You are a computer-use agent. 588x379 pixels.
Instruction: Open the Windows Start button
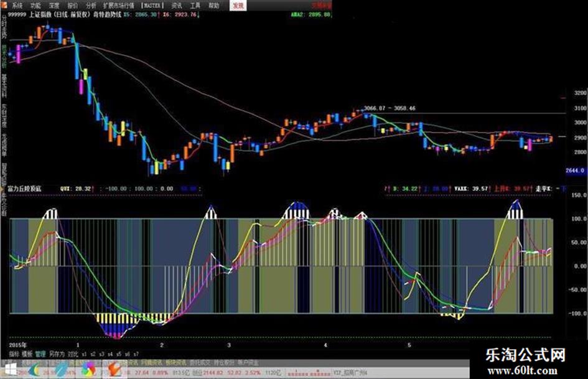[9, 370]
